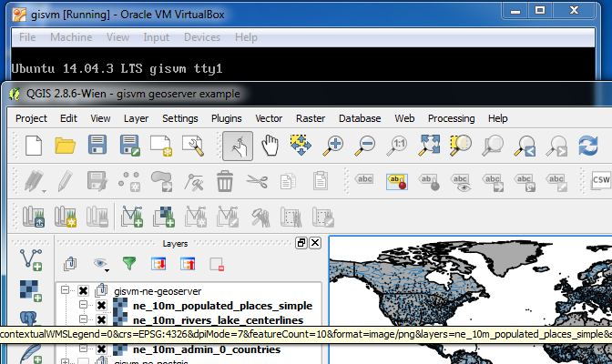Image resolution: width=612 pixels, height=364 pixels.
Task: Click Zoom to Layer icon
Action: pos(493,146)
